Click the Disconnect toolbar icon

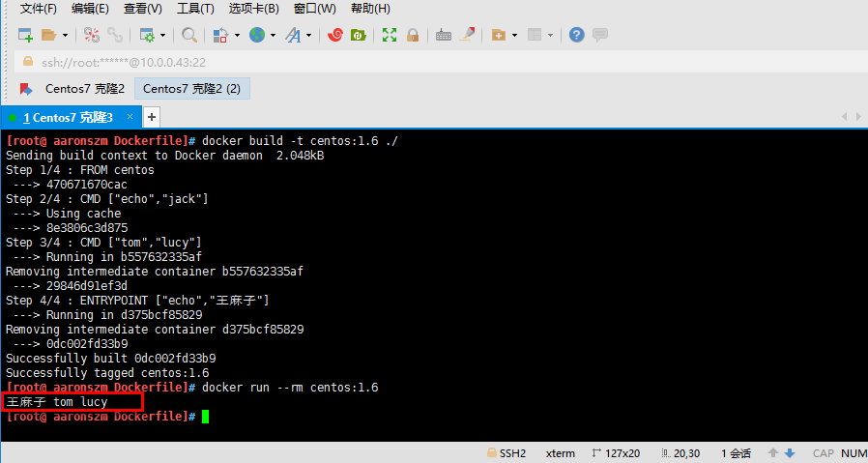point(92,35)
